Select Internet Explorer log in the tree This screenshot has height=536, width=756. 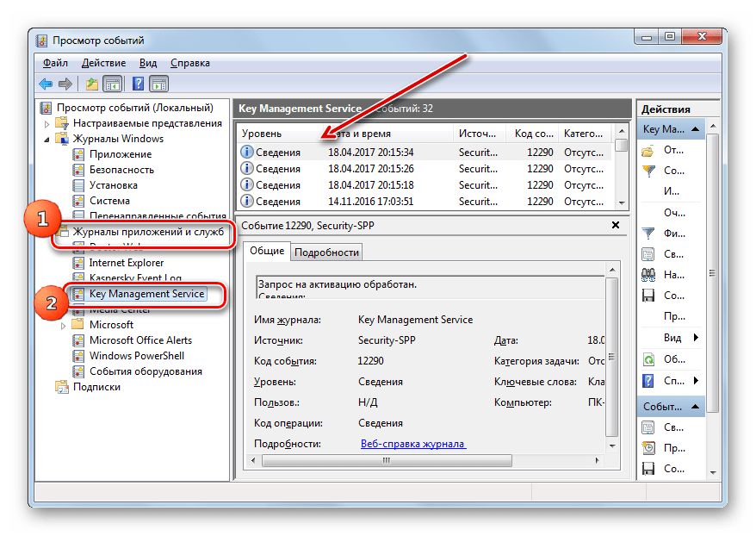point(127,263)
